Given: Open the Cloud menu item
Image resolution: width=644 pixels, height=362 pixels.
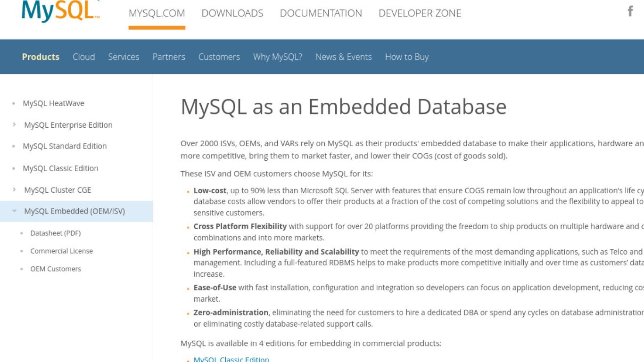Looking at the screenshot, I should [x=84, y=57].
